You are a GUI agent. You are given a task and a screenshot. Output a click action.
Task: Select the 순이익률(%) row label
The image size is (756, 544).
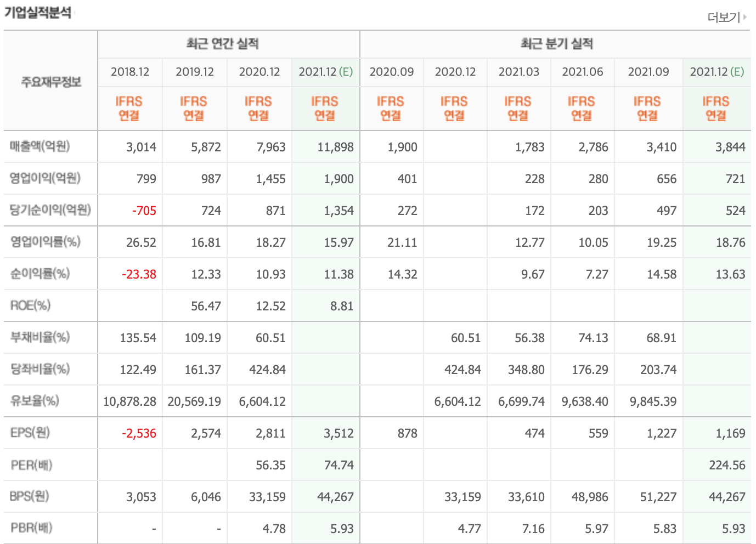pyautogui.click(x=40, y=274)
